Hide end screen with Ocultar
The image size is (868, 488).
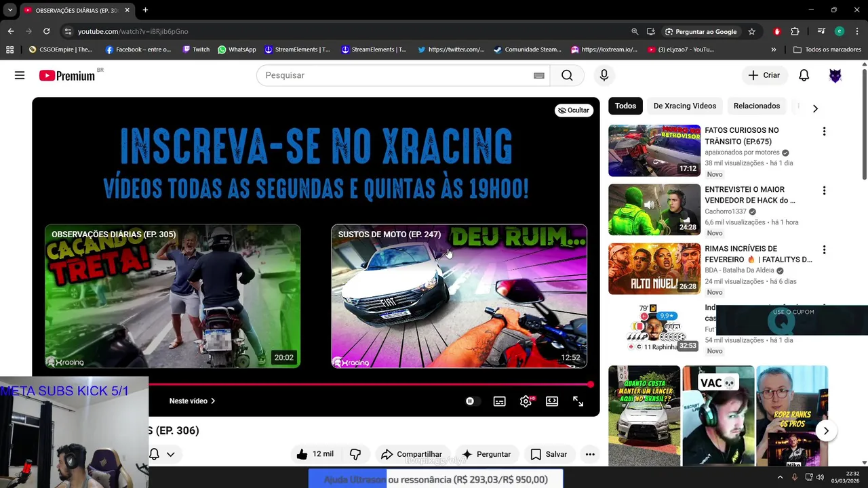574,110
